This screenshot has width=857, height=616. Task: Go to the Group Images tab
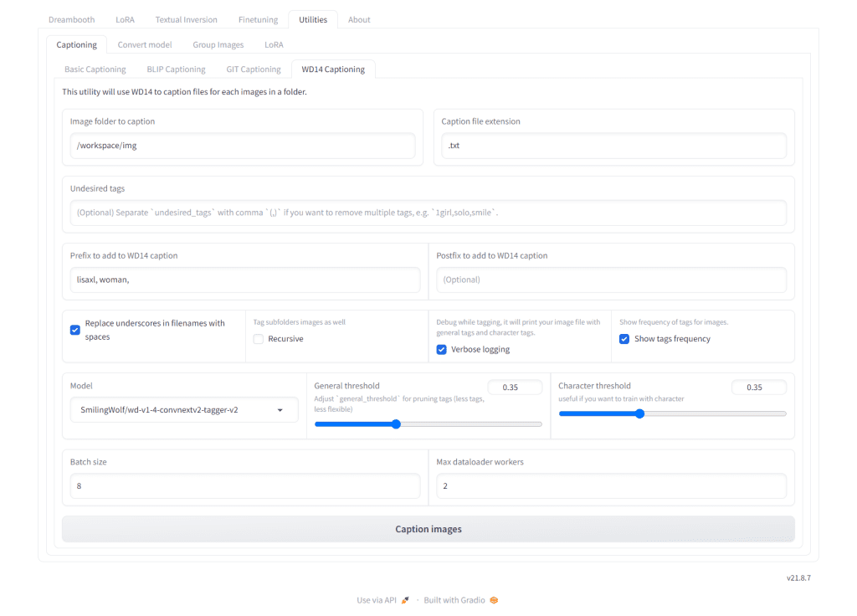[218, 44]
